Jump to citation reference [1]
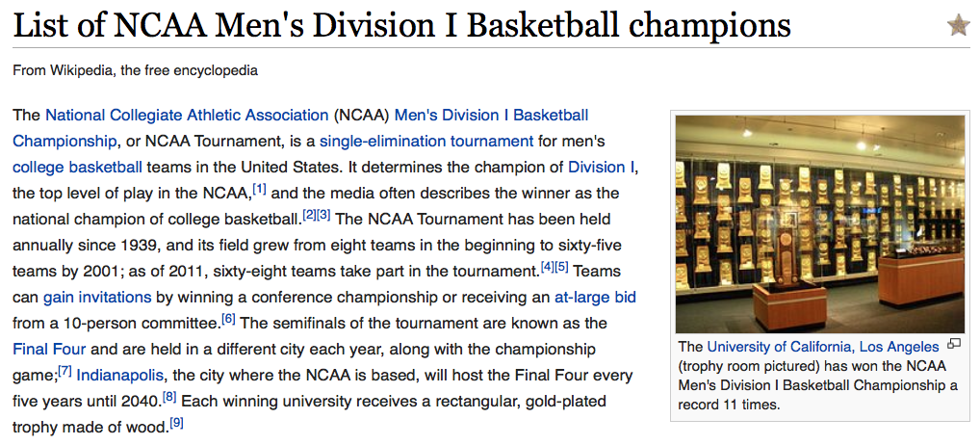The image size is (980, 445). [260, 189]
